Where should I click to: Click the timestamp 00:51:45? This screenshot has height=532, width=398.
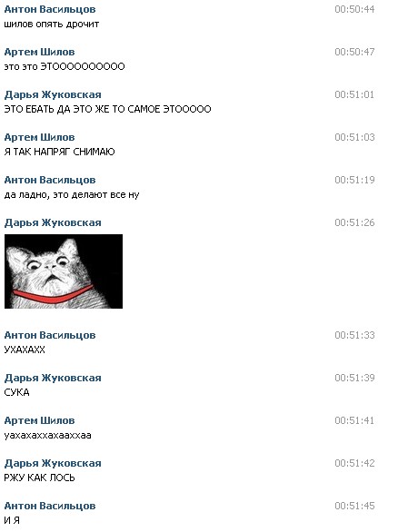point(354,506)
